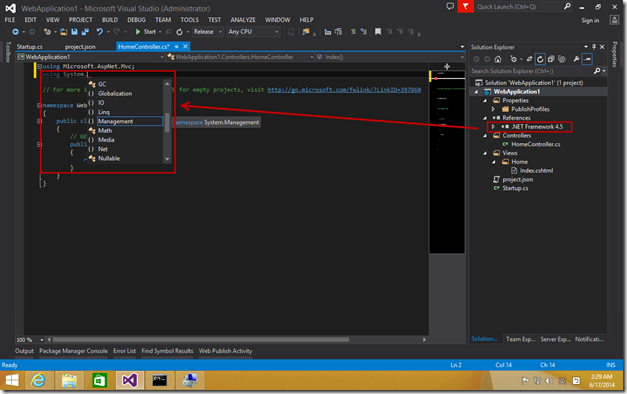Click Internet Explorer icon in taskbar

pos(38,380)
